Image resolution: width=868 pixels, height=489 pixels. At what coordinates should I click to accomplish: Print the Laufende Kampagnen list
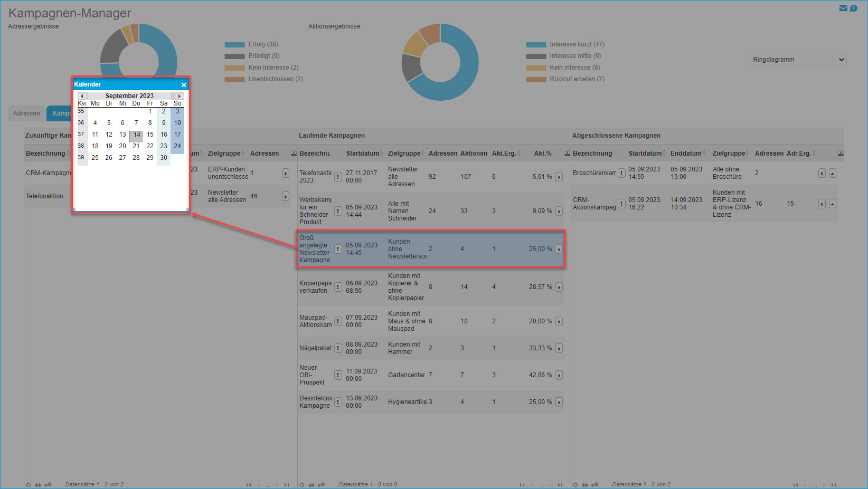point(312,485)
